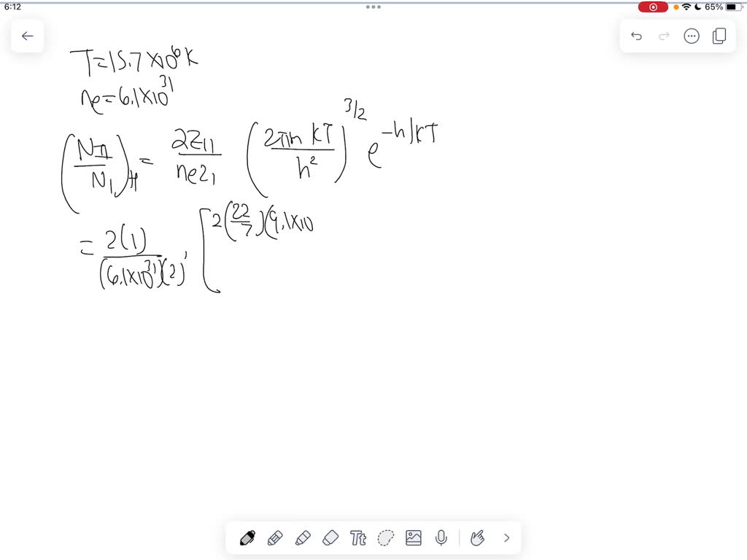Select the hand pointer tool
This screenshot has width=747, height=560.
478,537
